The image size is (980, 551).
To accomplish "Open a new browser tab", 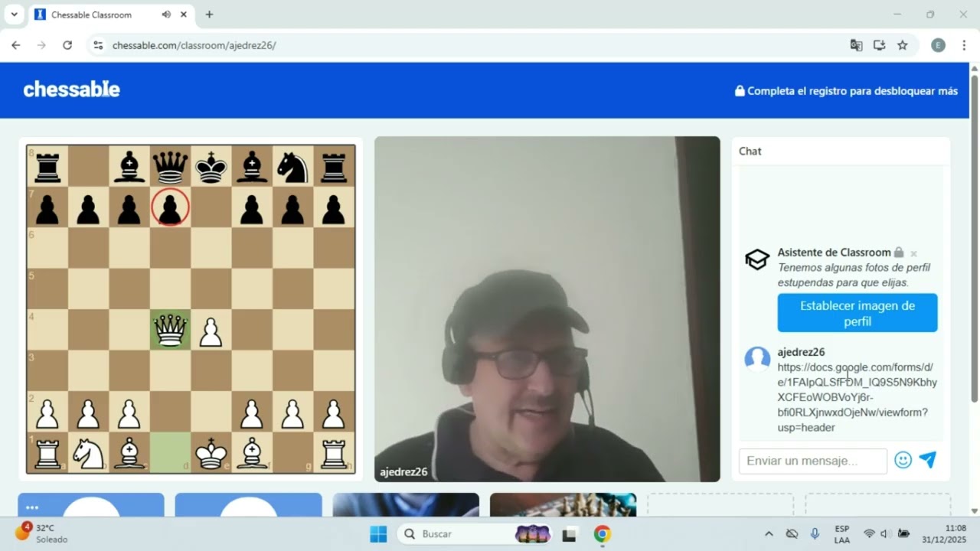I will (x=209, y=15).
